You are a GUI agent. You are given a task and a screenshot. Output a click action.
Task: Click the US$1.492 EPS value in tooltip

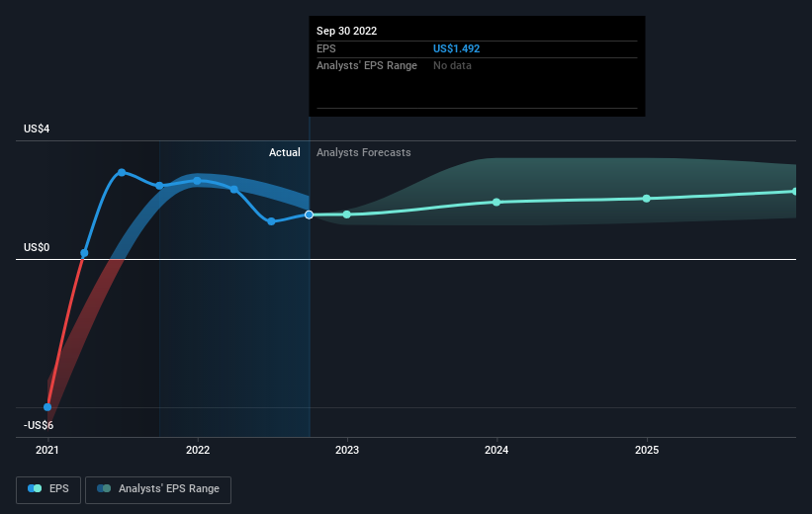456,48
